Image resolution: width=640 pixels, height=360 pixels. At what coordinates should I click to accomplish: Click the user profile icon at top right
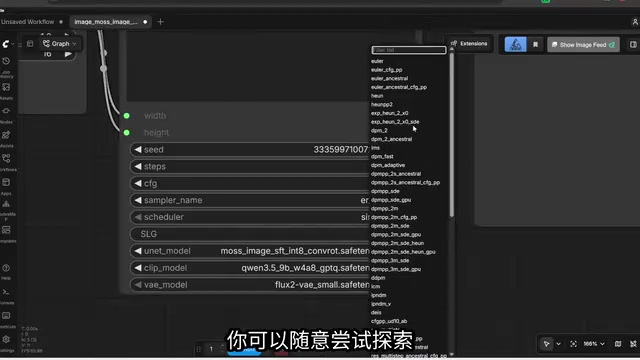635,22
